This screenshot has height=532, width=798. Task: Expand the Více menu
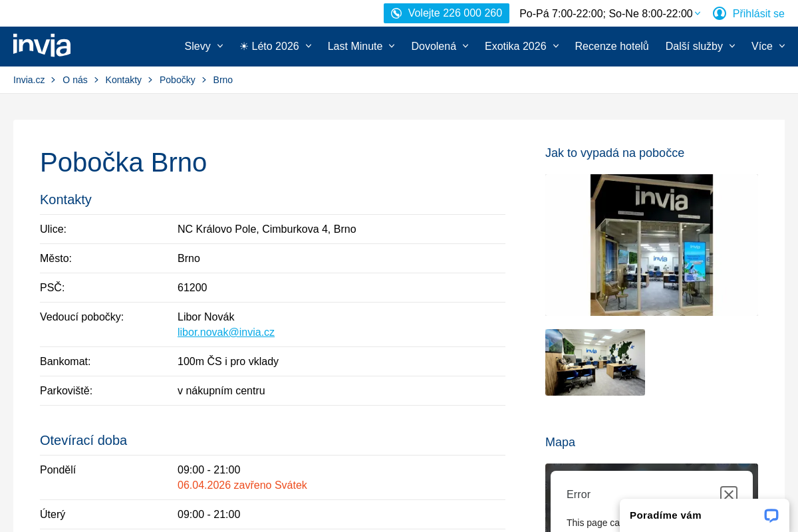pyautogui.click(x=768, y=46)
